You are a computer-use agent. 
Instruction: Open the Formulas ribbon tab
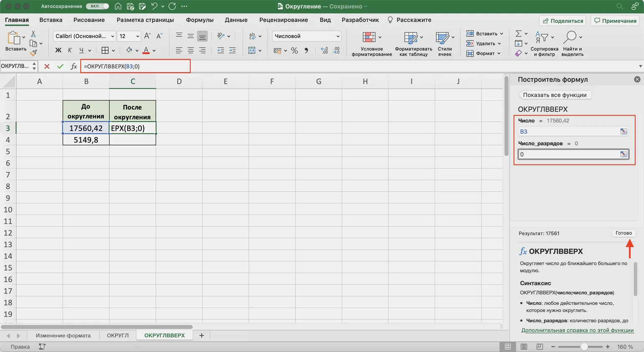tap(199, 20)
